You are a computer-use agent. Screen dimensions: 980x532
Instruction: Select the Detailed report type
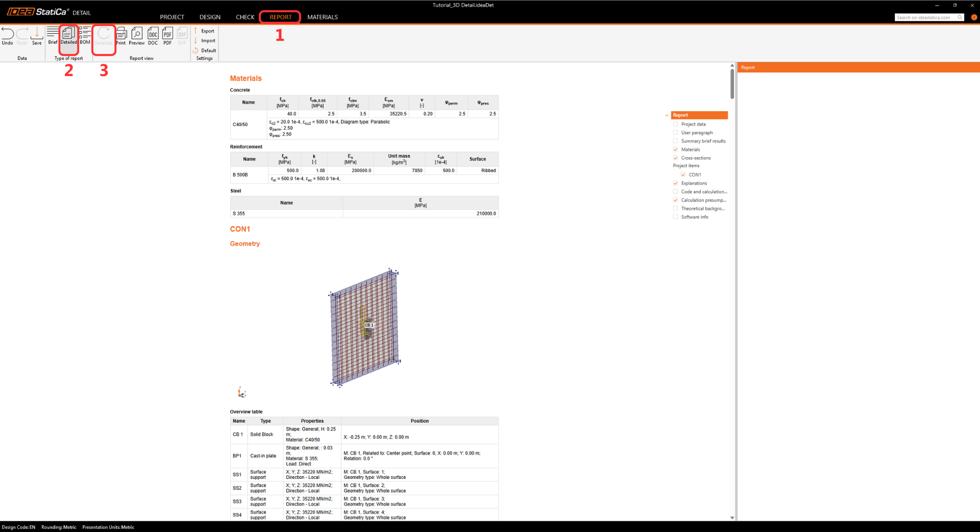click(68, 36)
